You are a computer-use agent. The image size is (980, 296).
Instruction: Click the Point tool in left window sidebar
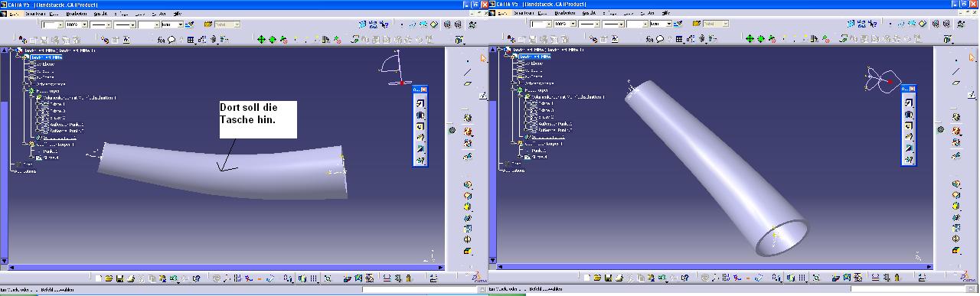point(467,60)
